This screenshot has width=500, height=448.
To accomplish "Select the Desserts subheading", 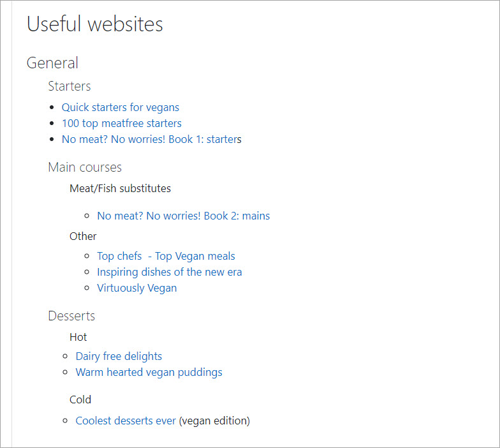I will pyautogui.click(x=71, y=316).
